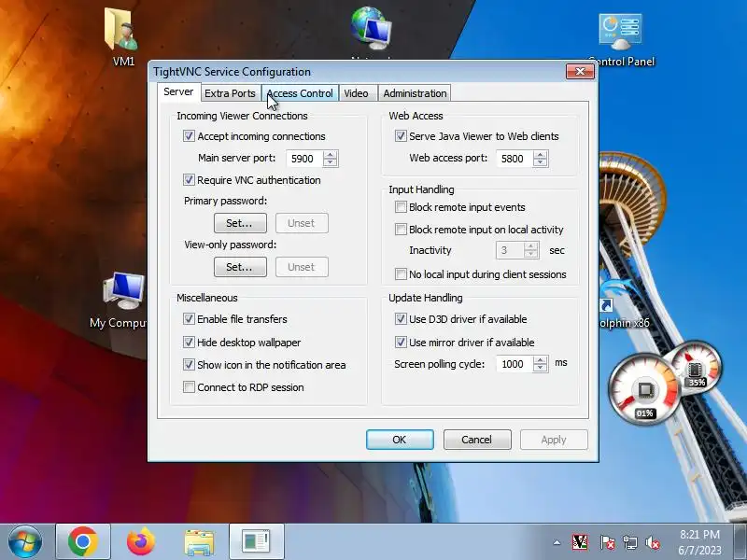Launch Firefox from the taskbar

point(141,541)
